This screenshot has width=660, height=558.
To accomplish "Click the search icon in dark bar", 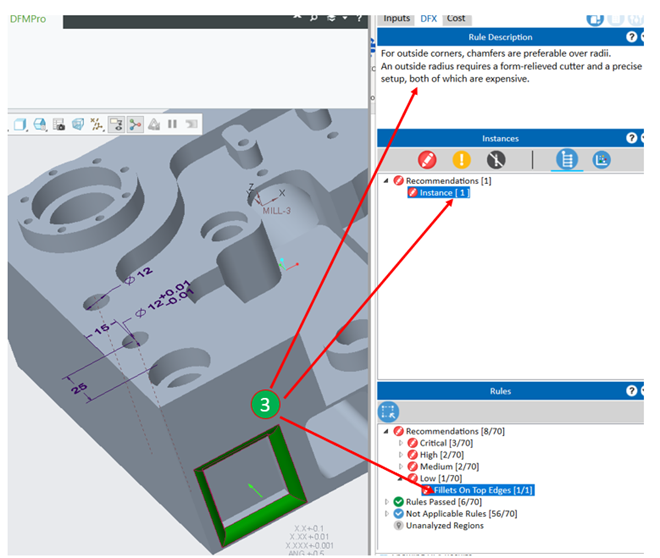I will pos(314,18).
